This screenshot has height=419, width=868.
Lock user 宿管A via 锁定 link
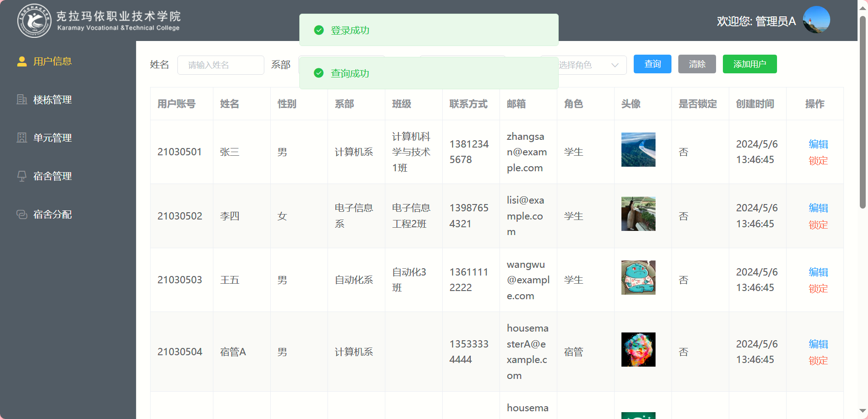818,361
